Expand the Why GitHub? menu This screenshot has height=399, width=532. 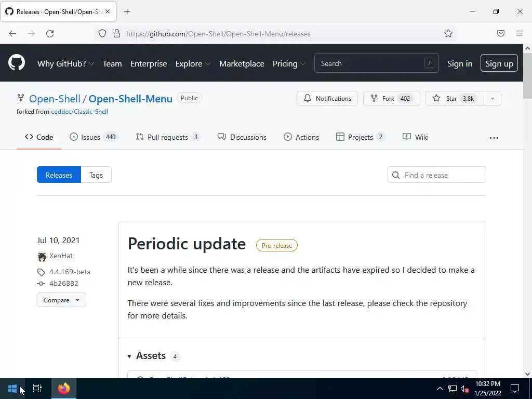[65, 64]
